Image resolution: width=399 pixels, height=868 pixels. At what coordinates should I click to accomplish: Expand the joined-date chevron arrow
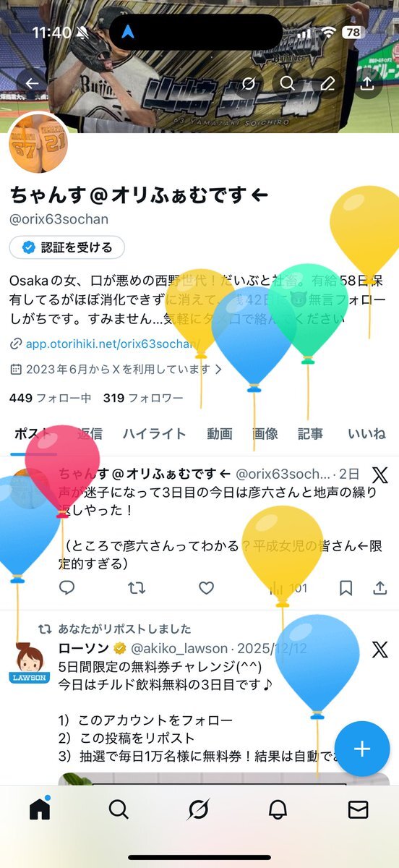pyautogui.click(x=218, y=369)
